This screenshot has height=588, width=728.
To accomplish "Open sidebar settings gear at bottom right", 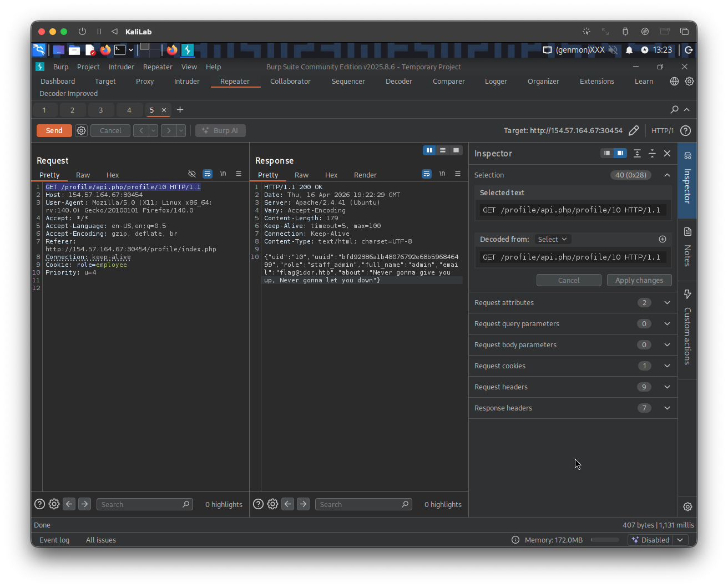I will [x=688, y=506].
